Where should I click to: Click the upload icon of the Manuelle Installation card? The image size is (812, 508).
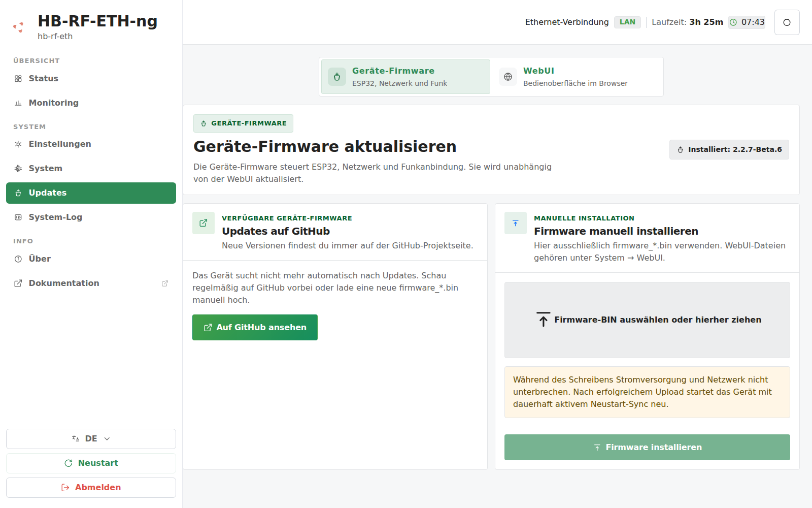point(516,223)
